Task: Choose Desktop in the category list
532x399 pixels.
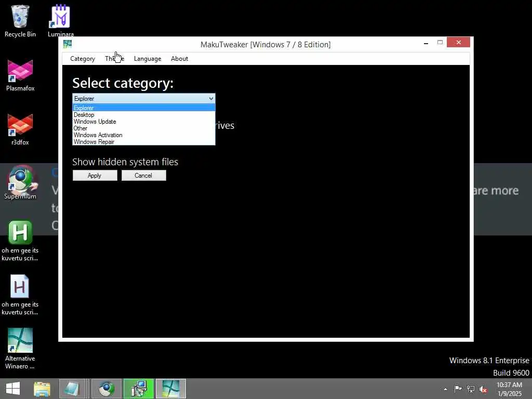Action: pos(144,115)
